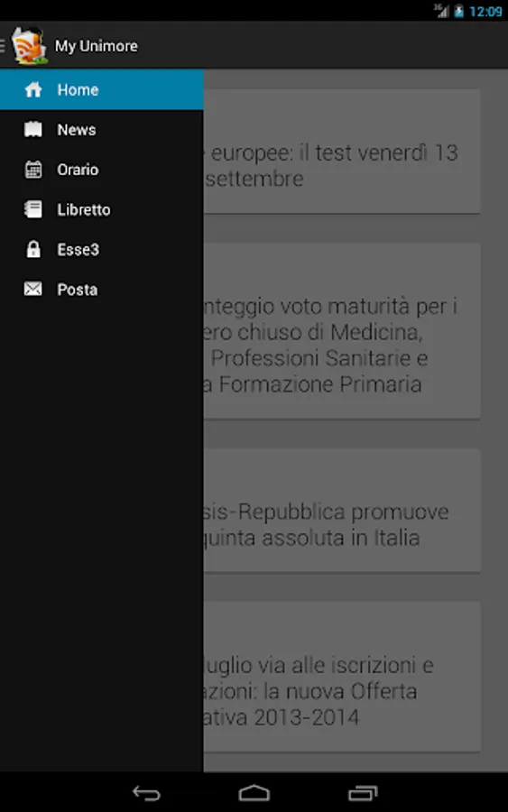The image size is (508, 812).
Task: Tap the Android back button
Action: coord(146,793)
